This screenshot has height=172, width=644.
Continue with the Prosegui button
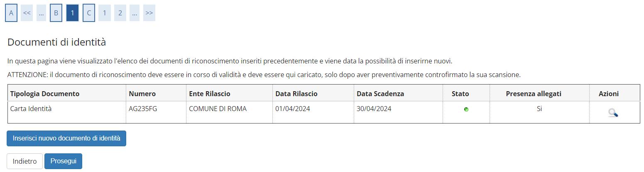(63, 161)
